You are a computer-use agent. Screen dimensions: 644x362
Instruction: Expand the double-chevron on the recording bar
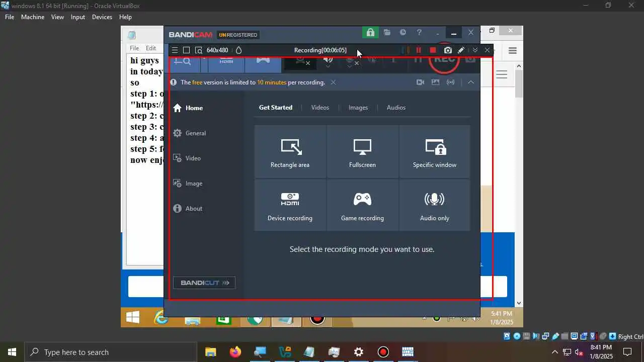click(x=475, y=50)
